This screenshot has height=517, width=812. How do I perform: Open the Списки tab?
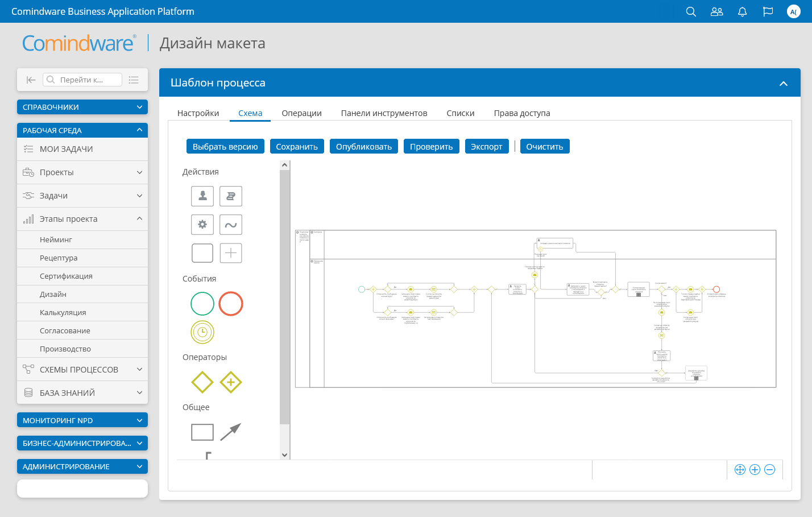461,113
